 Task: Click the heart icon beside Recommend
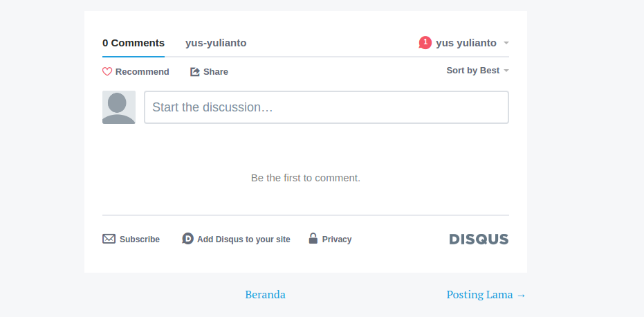[107, 72]
